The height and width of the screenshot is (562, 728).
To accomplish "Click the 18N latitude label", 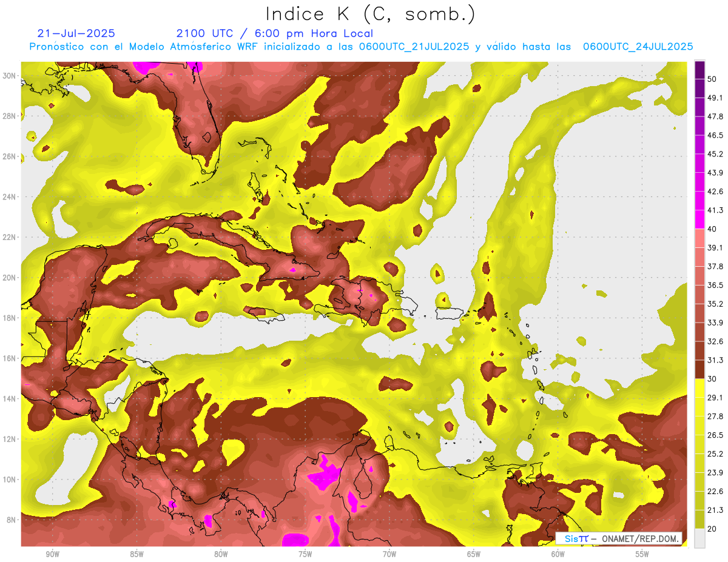I will tap(8, 318).
